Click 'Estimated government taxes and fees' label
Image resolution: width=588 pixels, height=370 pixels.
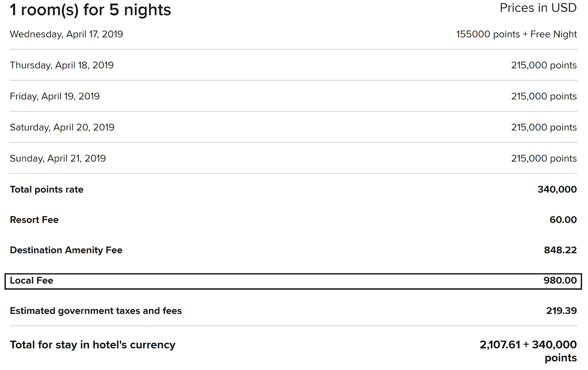[96, 311]
